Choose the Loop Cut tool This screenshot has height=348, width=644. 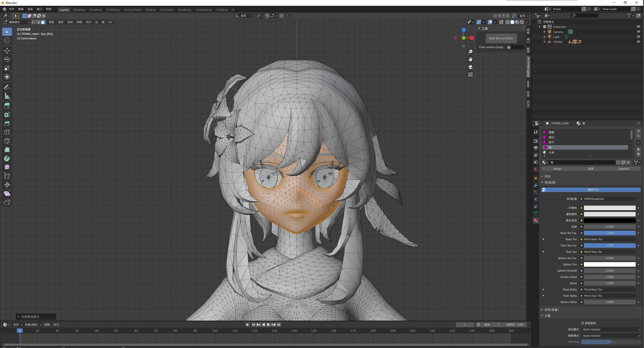7,132
